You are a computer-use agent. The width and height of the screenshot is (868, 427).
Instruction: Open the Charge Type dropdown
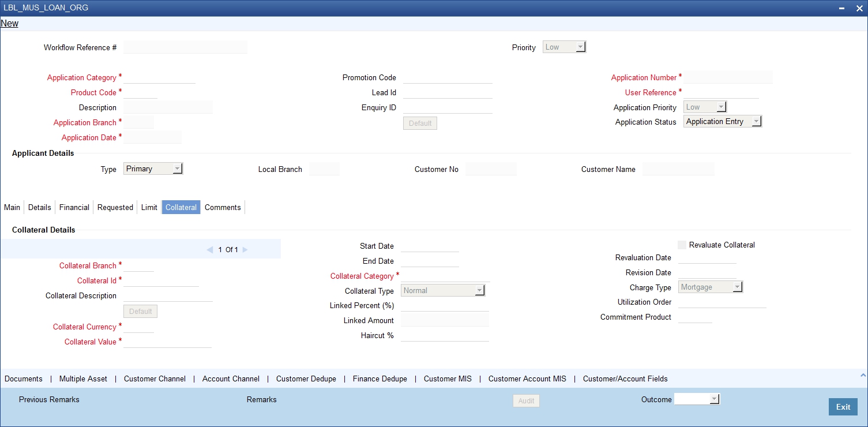click(711, 287)
